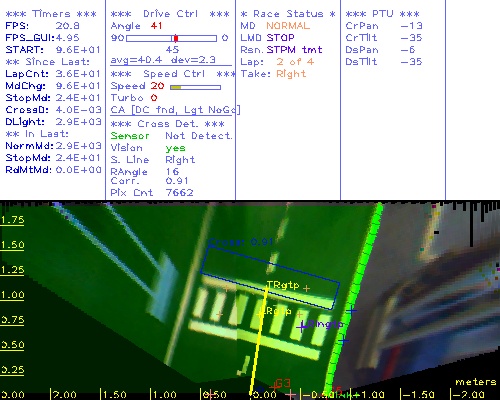This screenshot has height=400, width=500.
Task: Click the 1.75 vertical scale label
Action: [x=12, y=220]
